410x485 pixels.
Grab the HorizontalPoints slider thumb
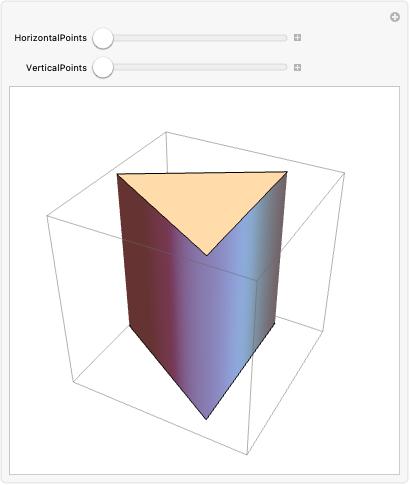coord(103,38)
